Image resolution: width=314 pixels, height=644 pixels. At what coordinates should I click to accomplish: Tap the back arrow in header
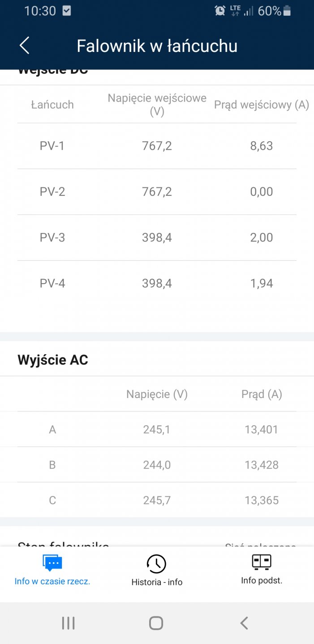(x=25, y=46)
